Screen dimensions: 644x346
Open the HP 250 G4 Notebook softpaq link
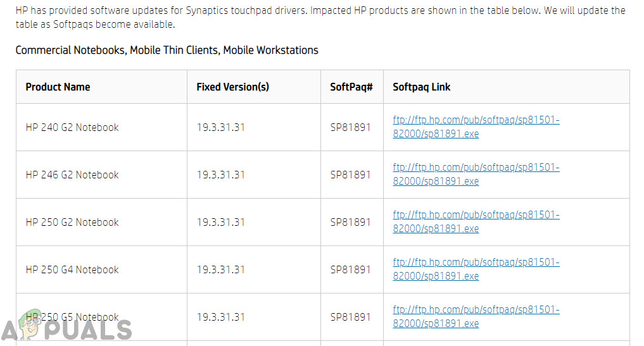coord(476,269)
